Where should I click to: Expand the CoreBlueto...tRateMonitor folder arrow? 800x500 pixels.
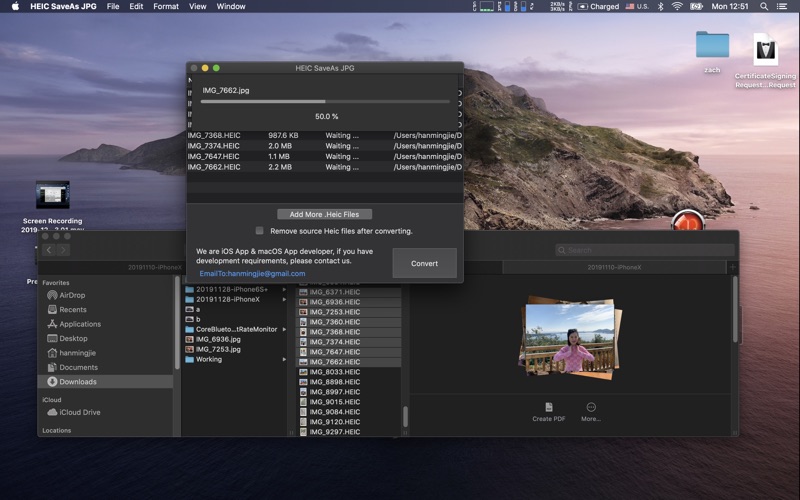click(284, 330)
